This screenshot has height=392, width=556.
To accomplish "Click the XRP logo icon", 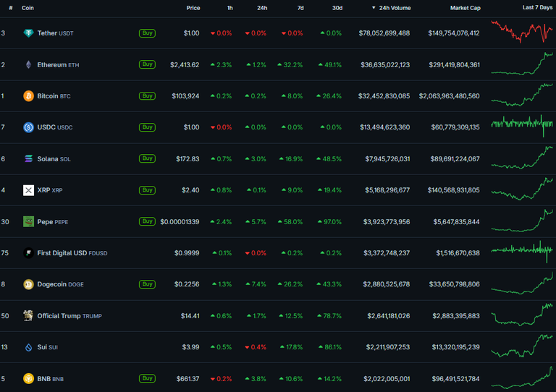I will [x=28, y=190].
